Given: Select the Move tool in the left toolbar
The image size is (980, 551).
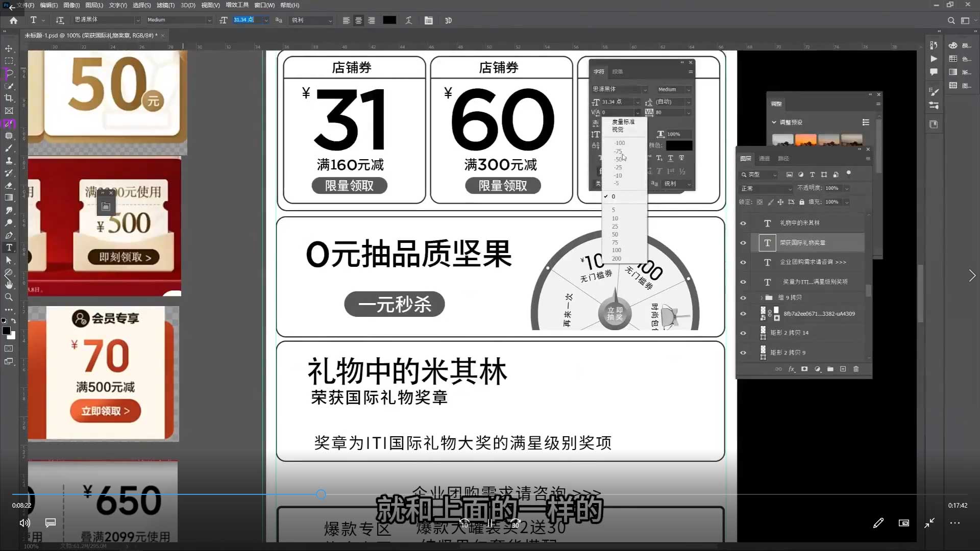Looking at the screenshot, I should click(9, 48).
